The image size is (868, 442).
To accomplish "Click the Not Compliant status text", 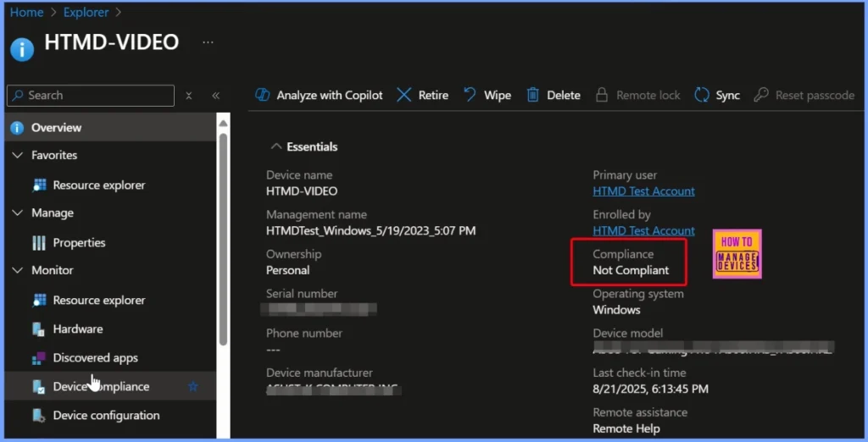I will click(631, 270).
